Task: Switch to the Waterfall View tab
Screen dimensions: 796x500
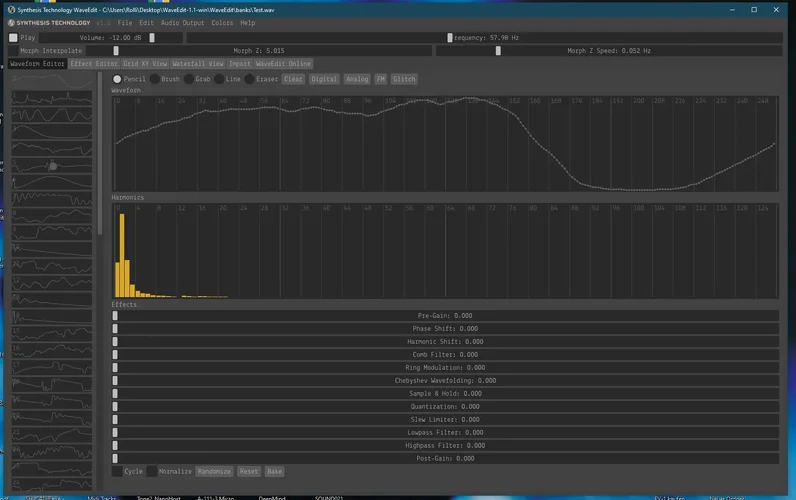Action: (x=197, y=63)
